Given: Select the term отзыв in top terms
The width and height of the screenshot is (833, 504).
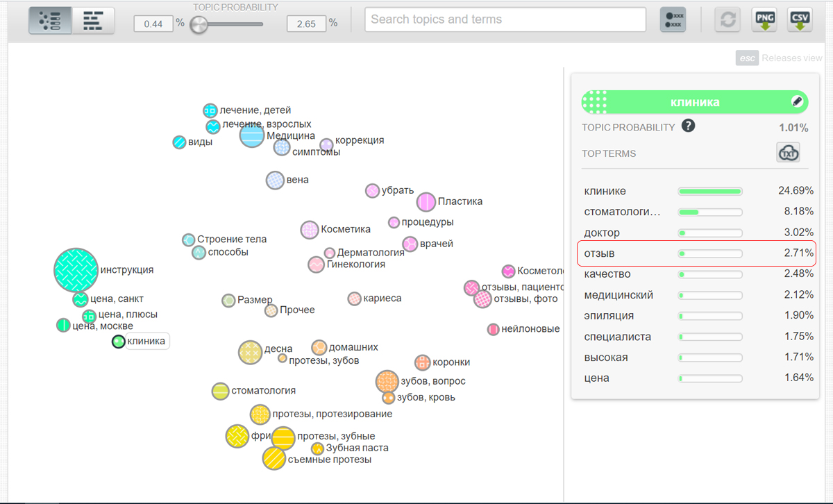Looking at the screenshot, I should [696, 253].
